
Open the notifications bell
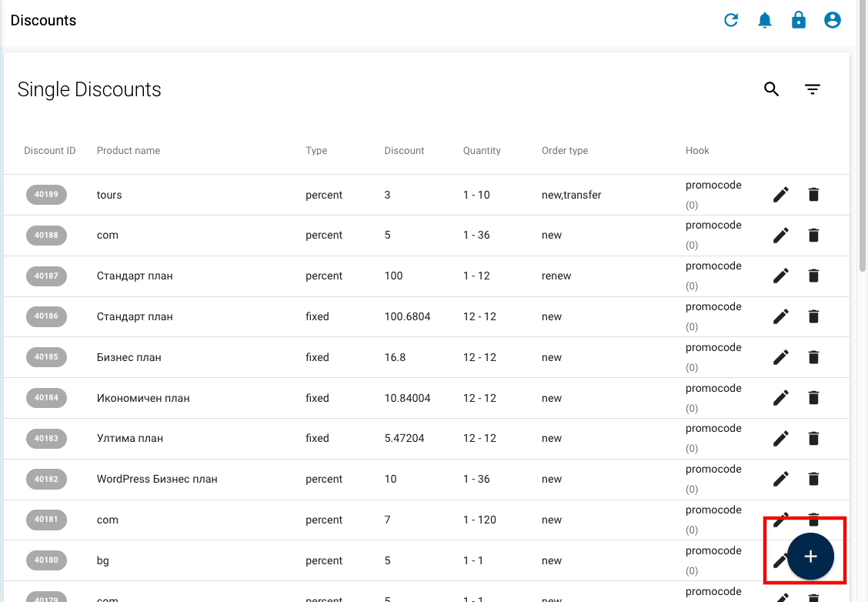point(764,20)
